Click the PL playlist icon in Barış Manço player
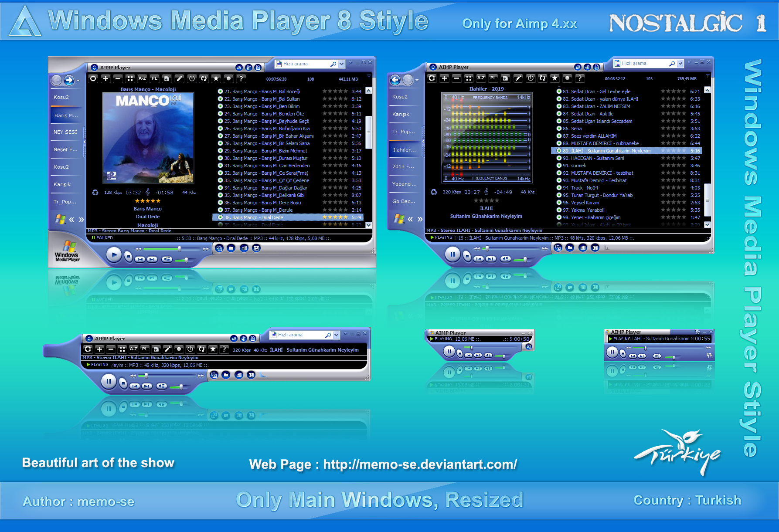The height and width of the screenshot is (532, 779). (154, 78)
